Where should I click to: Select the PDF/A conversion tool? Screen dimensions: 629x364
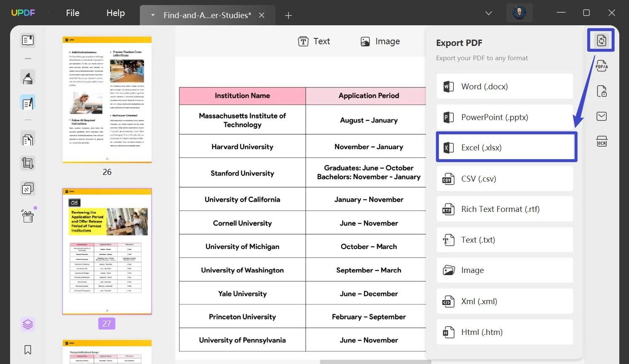tap(601, 66)
